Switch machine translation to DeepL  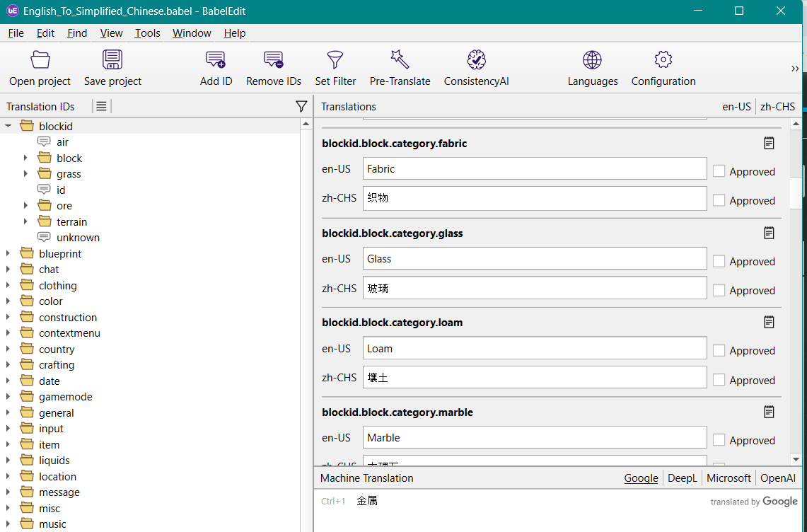point(682,478)
